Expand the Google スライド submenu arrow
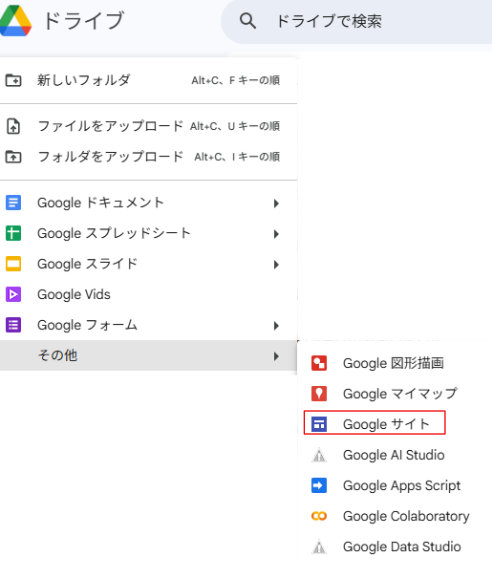492x563 pixels. pos(276,265)
